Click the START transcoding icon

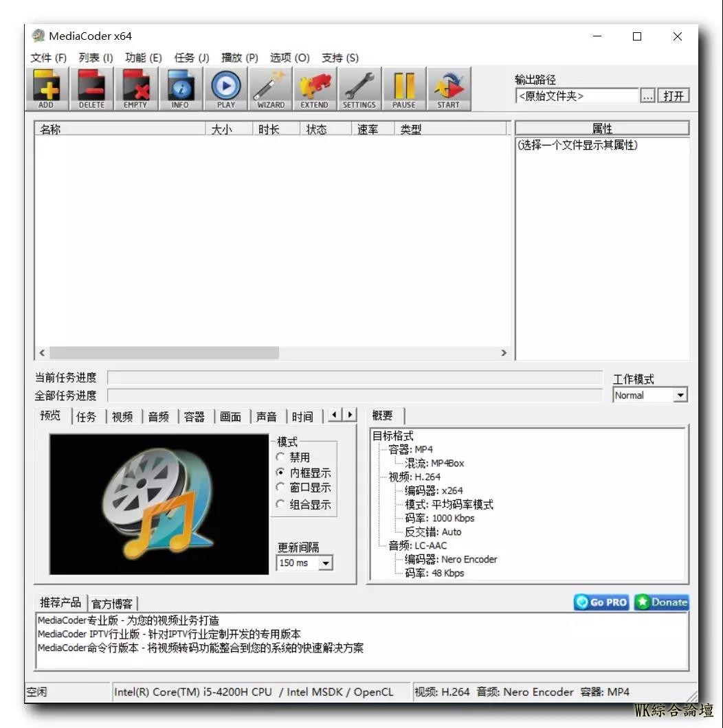click(448, 89)
